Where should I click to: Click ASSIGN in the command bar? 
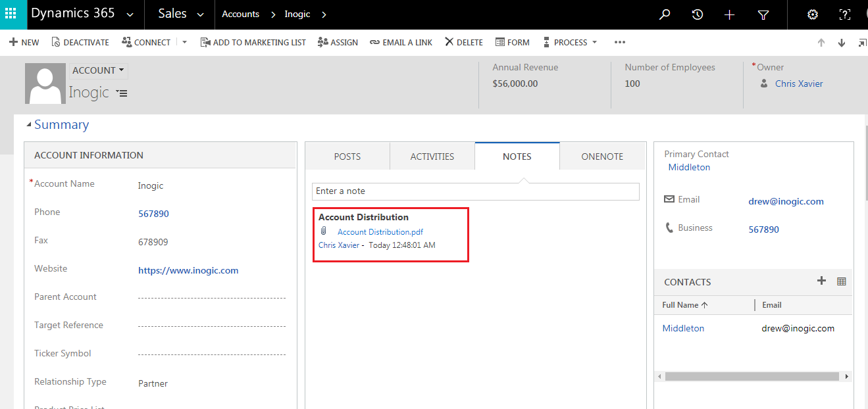tap(338, 42)
